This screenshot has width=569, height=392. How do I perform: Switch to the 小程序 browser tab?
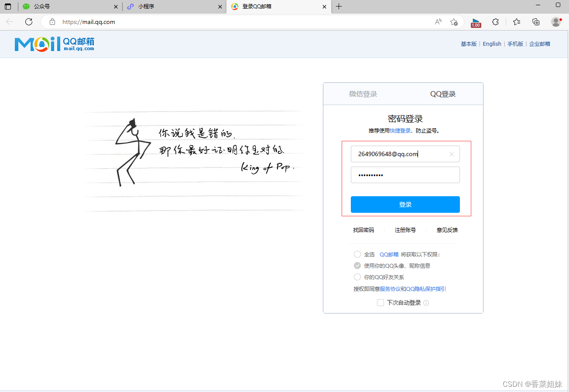[173, 7]
